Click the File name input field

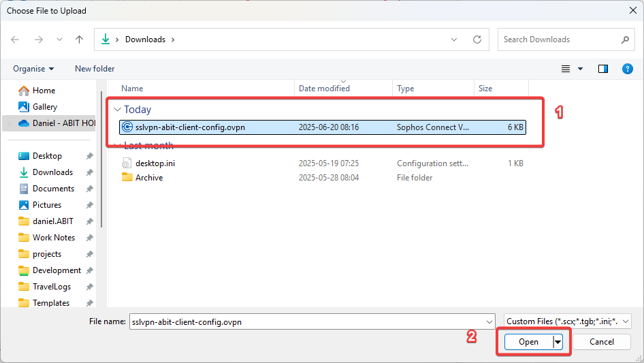coord(312,321)
